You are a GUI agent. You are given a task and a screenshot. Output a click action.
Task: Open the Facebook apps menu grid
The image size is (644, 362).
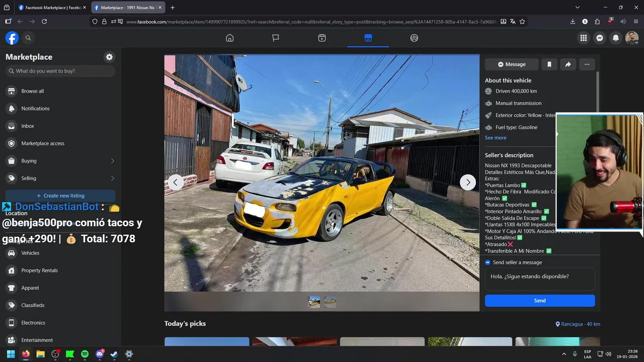pos(584,38)
